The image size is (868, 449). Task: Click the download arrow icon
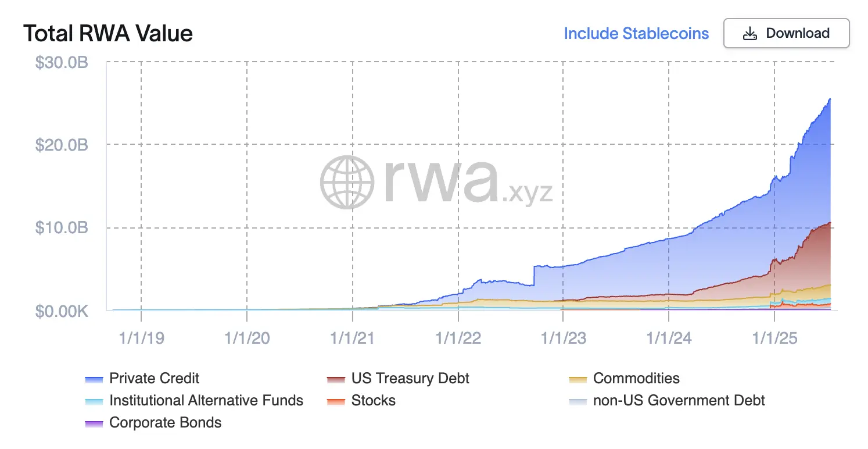[750, 34]
